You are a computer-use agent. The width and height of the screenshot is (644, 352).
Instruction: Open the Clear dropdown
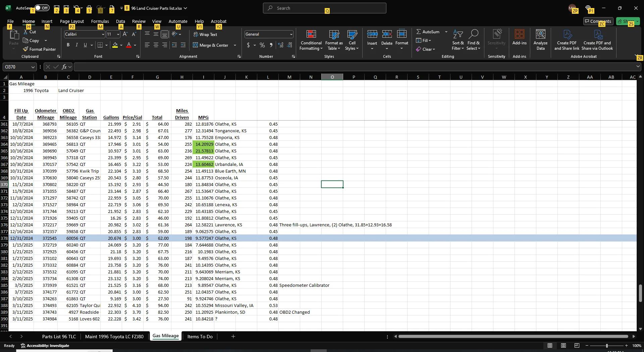(426, 49)
